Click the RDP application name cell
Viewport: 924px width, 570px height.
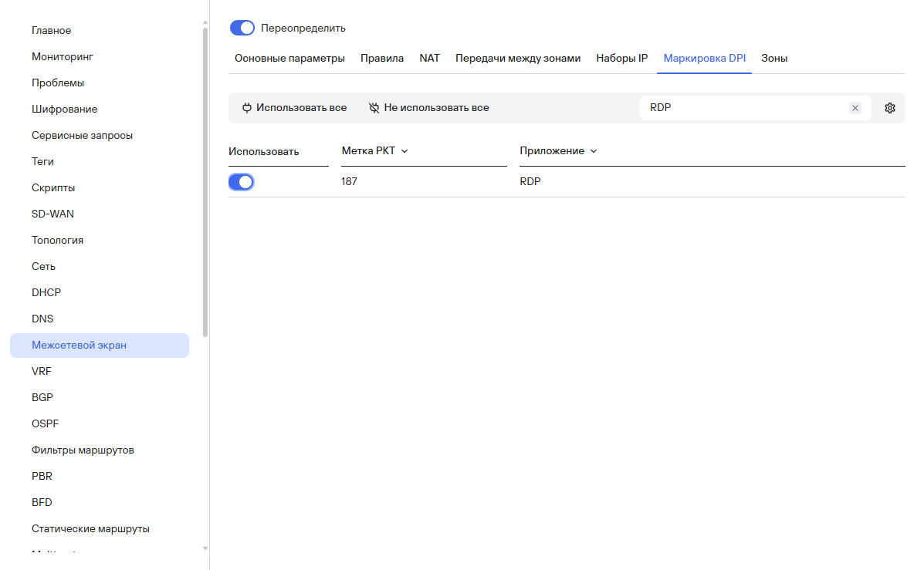point(530,181)
